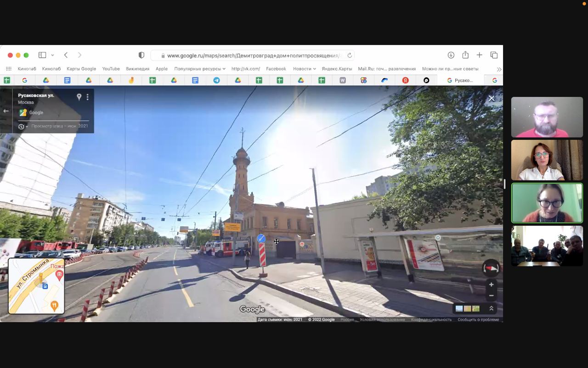Open the Популярные ресурсы bookmarks dropdown
The image size is (588, 368).
pyautogui.click(x=199, y=69)
